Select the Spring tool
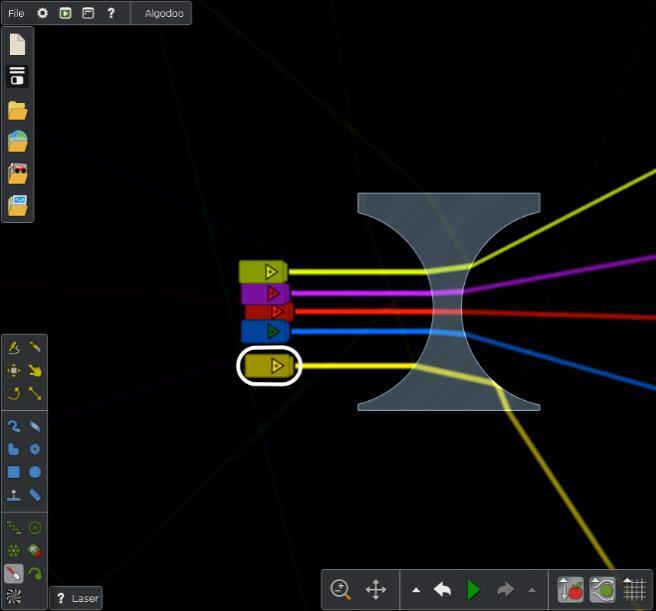656x611 pixels. tap(14, 528)
